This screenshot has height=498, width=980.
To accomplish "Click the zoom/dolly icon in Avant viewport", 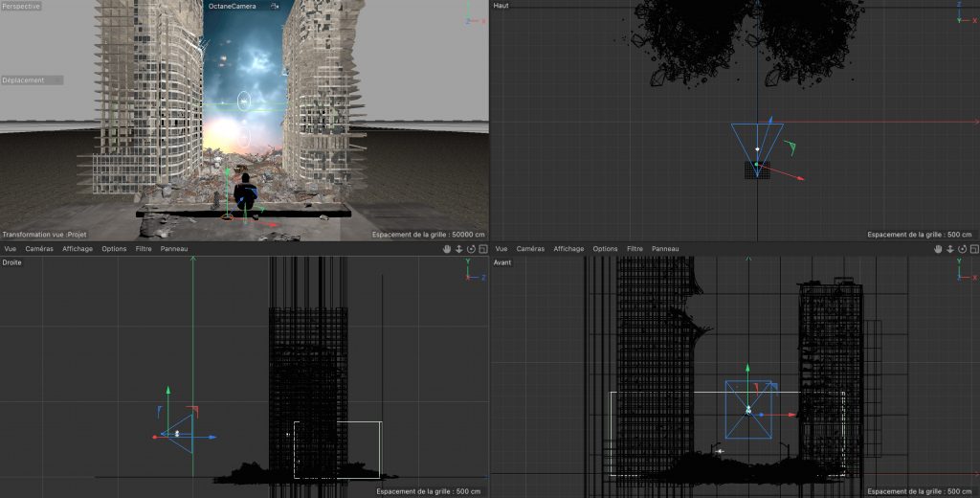I will coord(949,249).
